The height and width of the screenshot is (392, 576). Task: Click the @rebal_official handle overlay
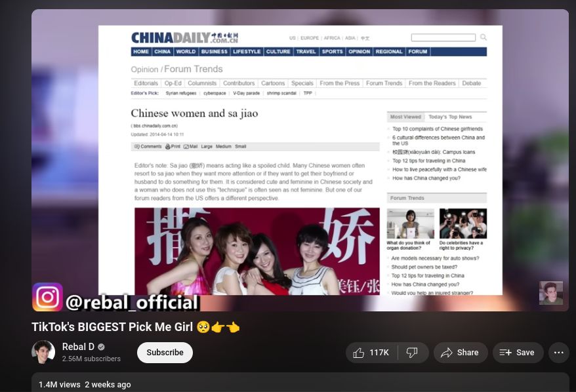pyautogui.click(x=131, y=302)
